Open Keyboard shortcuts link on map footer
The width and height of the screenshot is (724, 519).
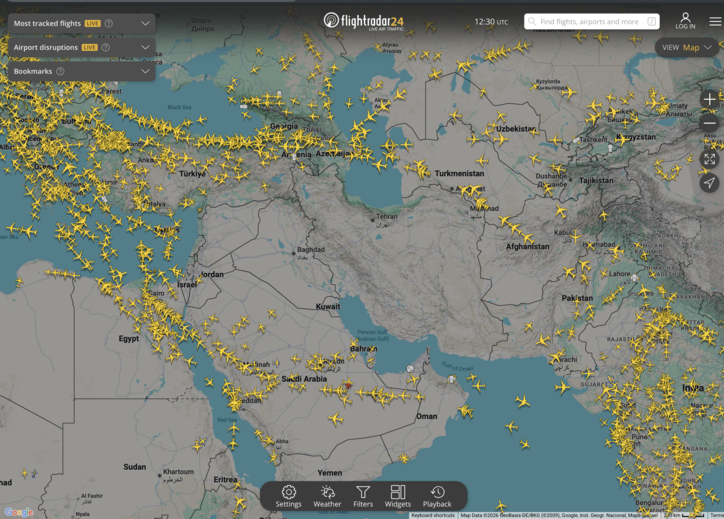click(x=432, y=515)
